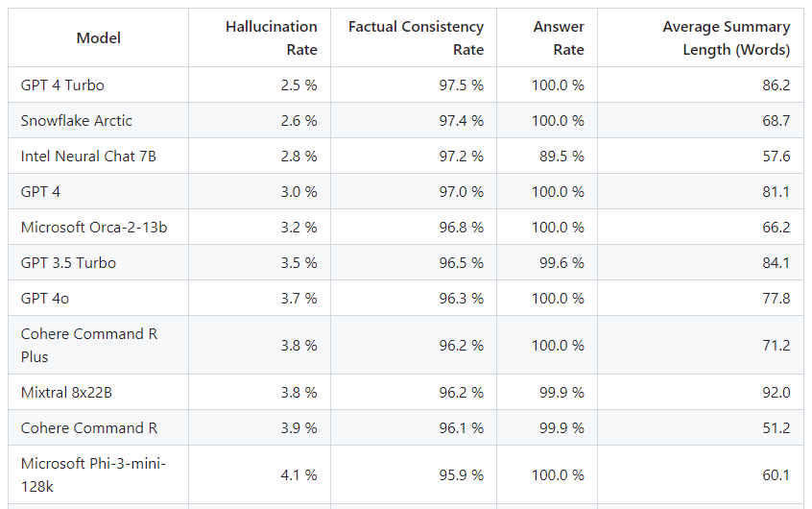Select the GPT 4 Turbo model cell
The height and width of the screenshot is (509, 812).
tap(62, 85)
